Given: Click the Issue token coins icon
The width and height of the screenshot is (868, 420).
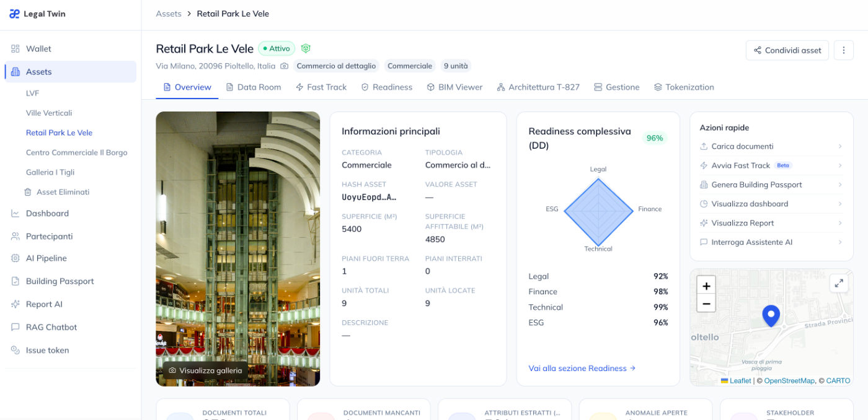Looking at the screenshot, I should pos(15,350).
